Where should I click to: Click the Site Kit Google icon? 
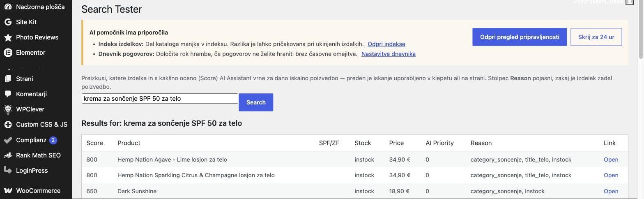(x=8, y=22)
